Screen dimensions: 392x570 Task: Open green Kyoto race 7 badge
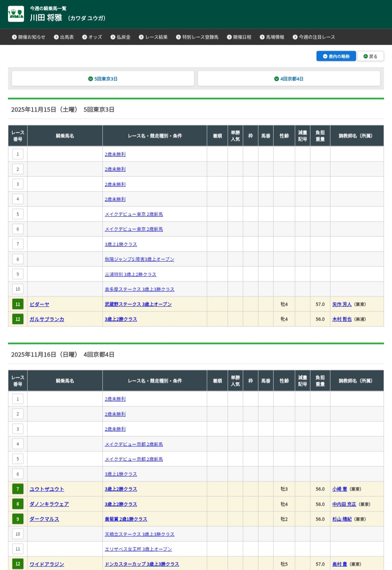click(x=18, y=489)
